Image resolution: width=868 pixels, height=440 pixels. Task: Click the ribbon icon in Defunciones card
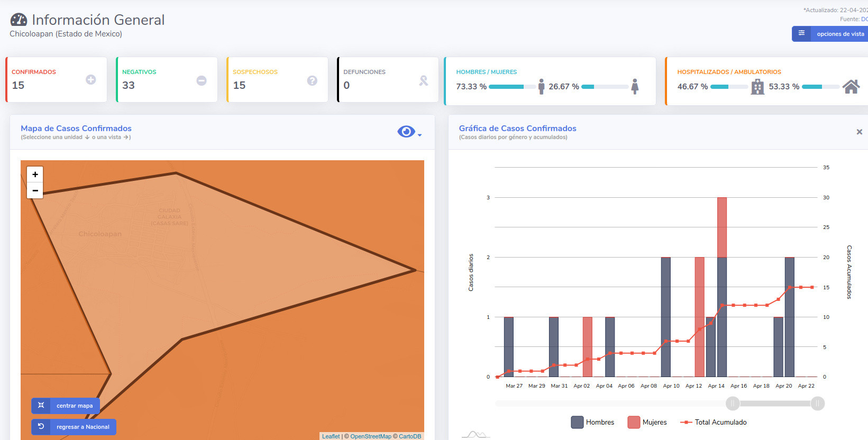[x=423, y=80]
